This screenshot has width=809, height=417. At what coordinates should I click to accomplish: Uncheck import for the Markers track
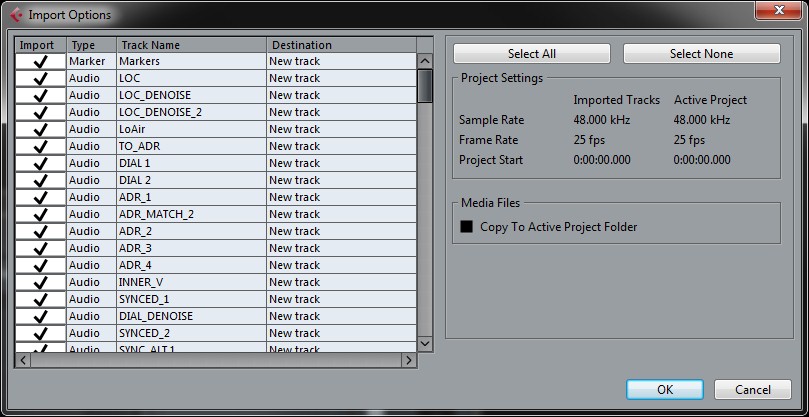point(40,61)
